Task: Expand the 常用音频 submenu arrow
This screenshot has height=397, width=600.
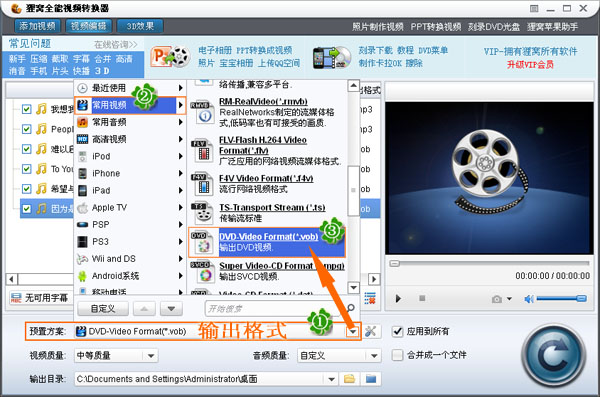Action: click(x=181, y=122)
